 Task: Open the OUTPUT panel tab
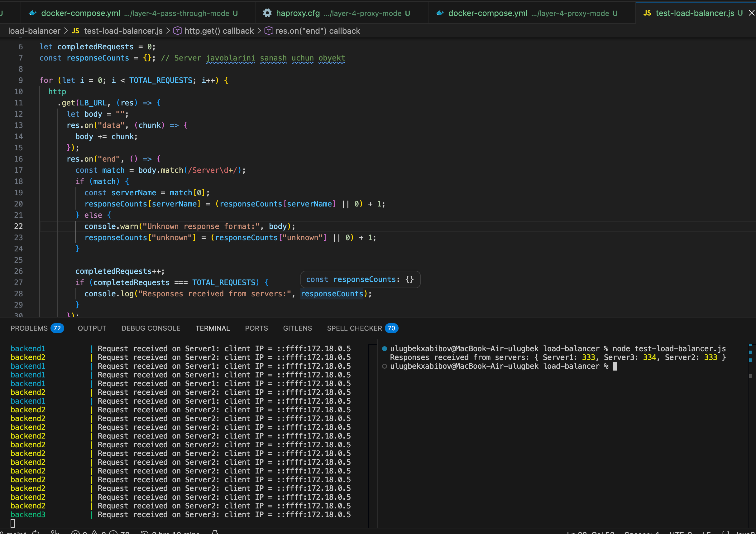(92, 328)
